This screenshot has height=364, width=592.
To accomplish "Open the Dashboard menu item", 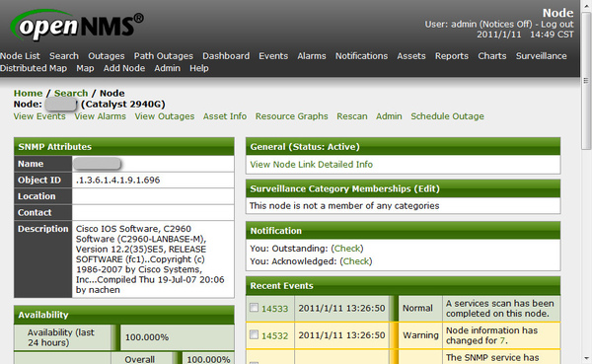I will click(x=226, y=56).
